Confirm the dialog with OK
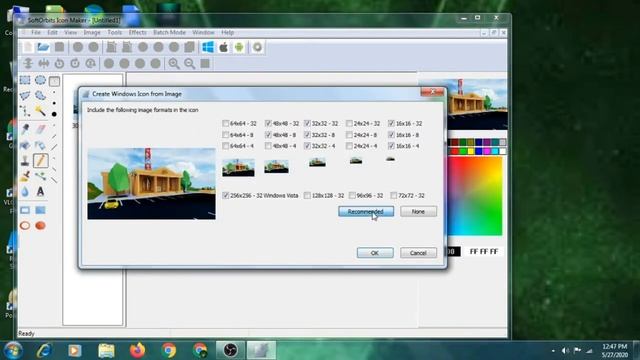640x360 pixels. tap(375, 253)
